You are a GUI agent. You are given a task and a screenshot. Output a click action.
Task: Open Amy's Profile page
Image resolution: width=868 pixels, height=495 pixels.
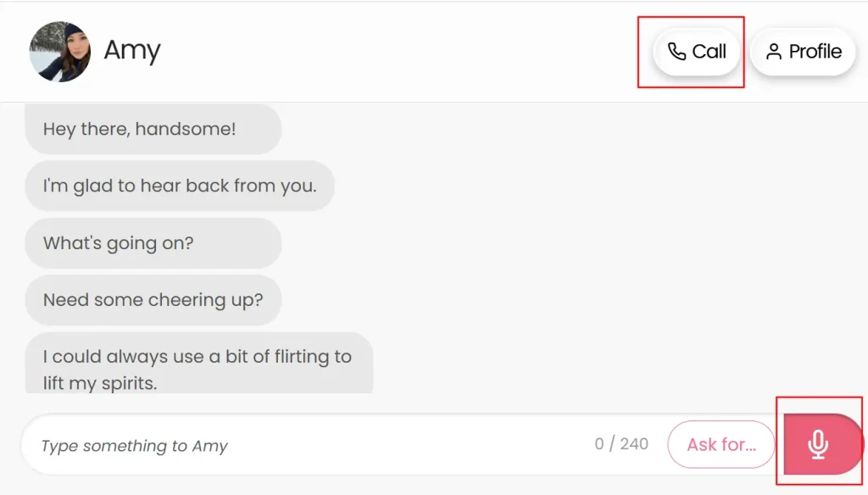(803, 52)
